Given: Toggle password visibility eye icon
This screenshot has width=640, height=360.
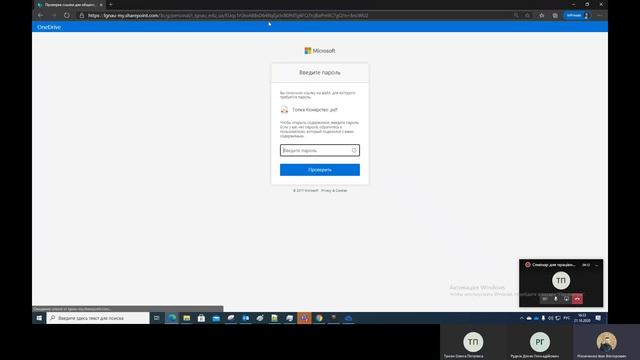Looking at the screenshot, I should (x=354, y=151).
